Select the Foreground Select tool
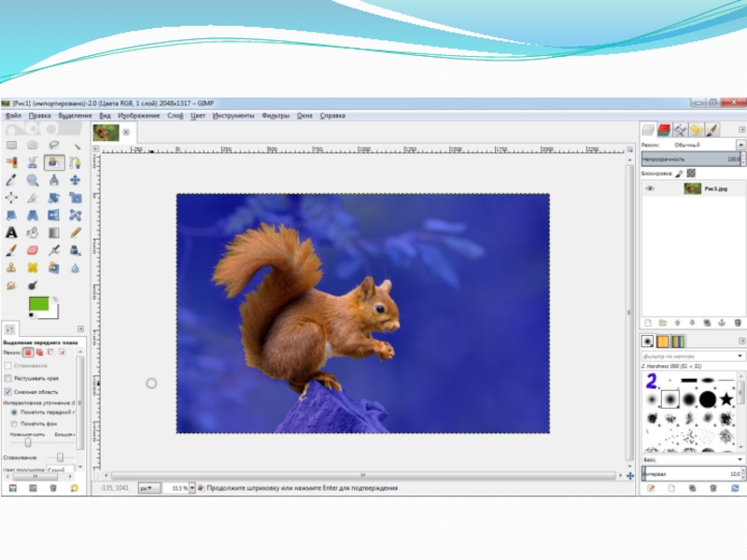Image resolution: width=747 pixels, height=560 pixels. coord(53,162)
